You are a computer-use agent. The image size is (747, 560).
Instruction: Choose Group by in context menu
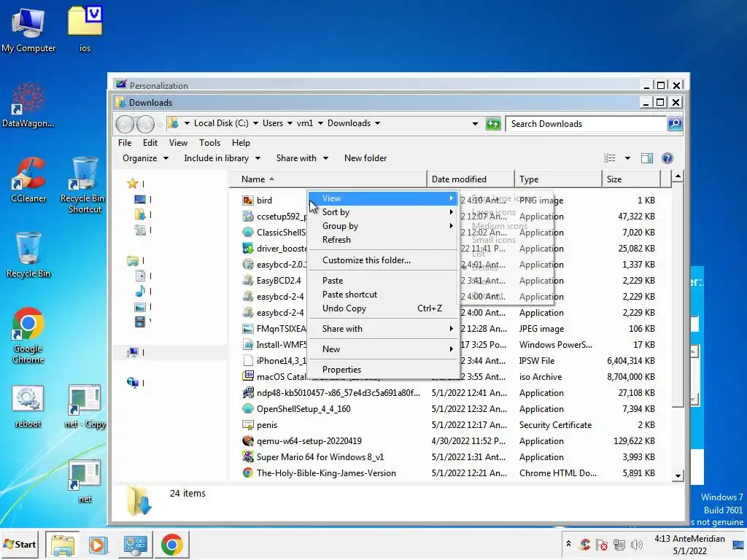(384, 226)
